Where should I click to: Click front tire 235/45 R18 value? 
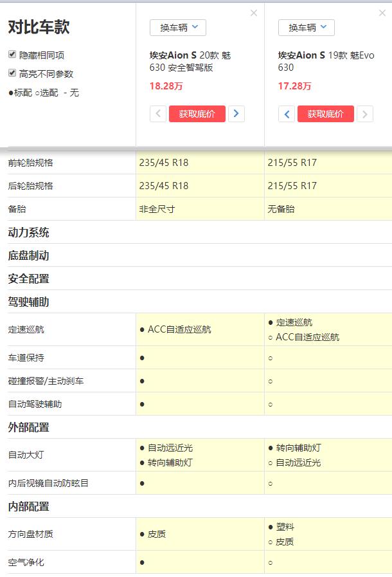[164, 163]
